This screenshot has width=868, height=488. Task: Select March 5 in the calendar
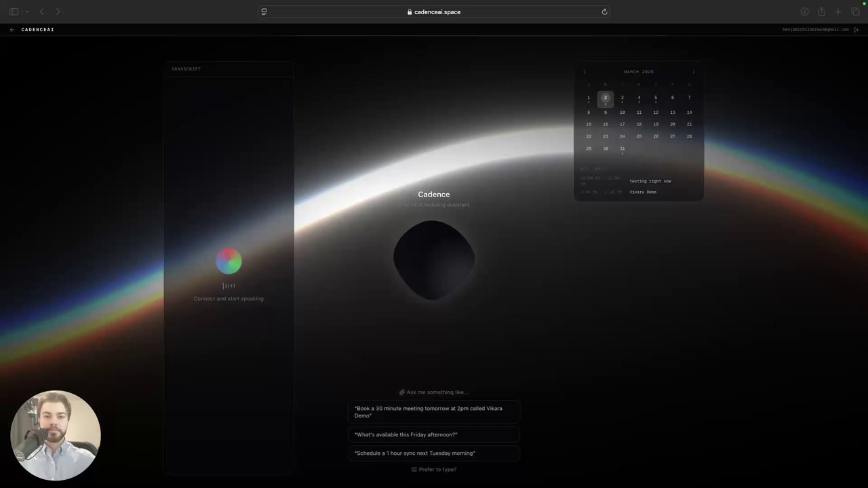[x=656, y=98]
